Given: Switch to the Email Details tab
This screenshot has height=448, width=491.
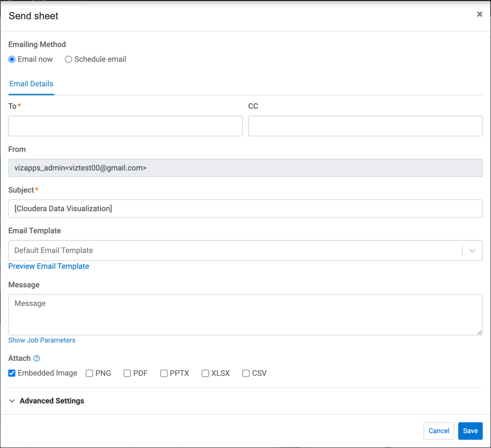Looking at the screenshot, I should pyautogui.click(x=32, y=84).
